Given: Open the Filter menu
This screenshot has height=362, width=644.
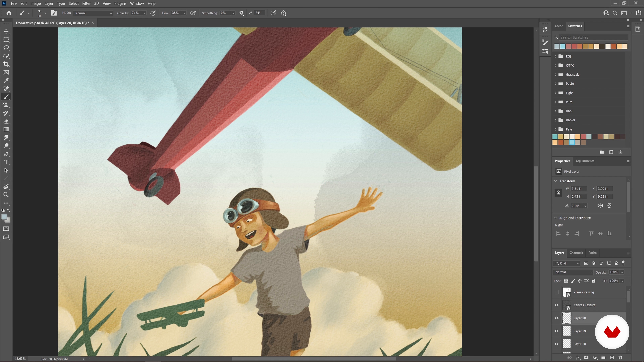Looking at the screenshot, I should 86,4.
